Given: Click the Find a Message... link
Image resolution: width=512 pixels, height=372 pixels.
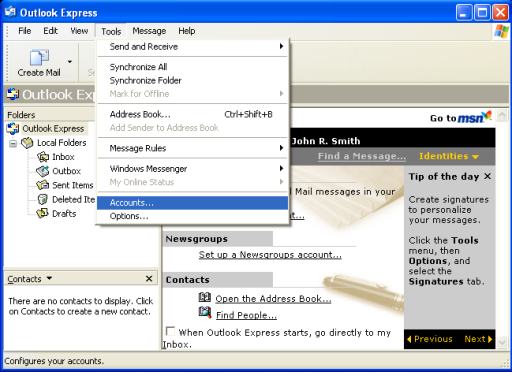Looking at the screenshot, I should click(x=362, y=156).
